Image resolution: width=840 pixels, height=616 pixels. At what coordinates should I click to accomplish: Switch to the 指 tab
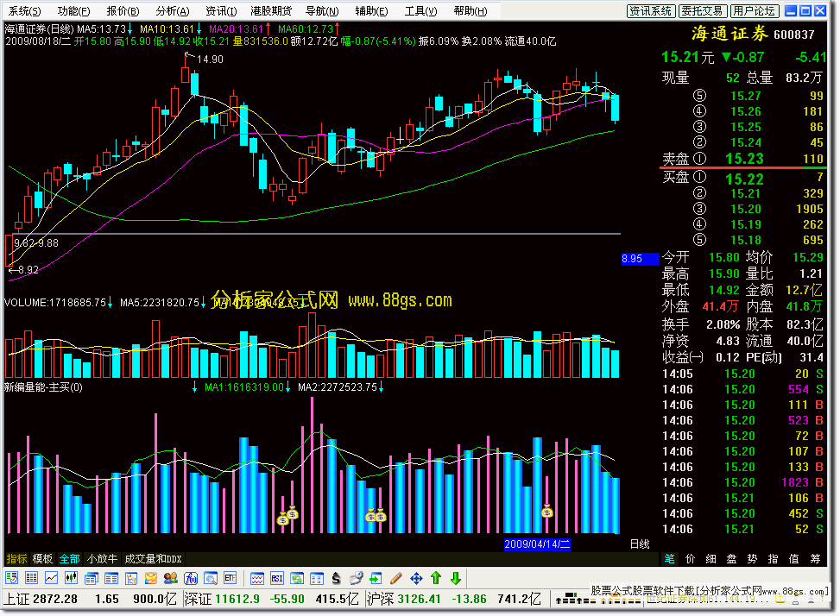point(773,559)
